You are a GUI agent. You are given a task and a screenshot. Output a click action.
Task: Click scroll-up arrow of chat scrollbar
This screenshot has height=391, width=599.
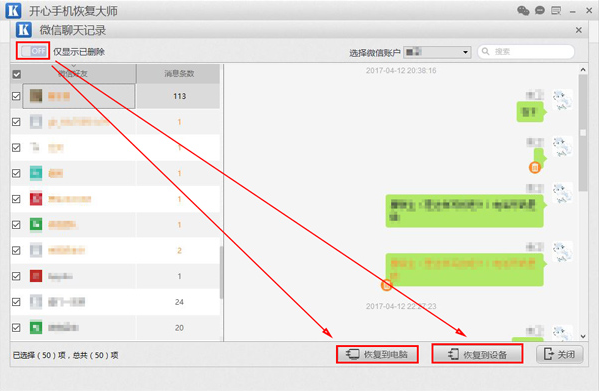[583, 70]
